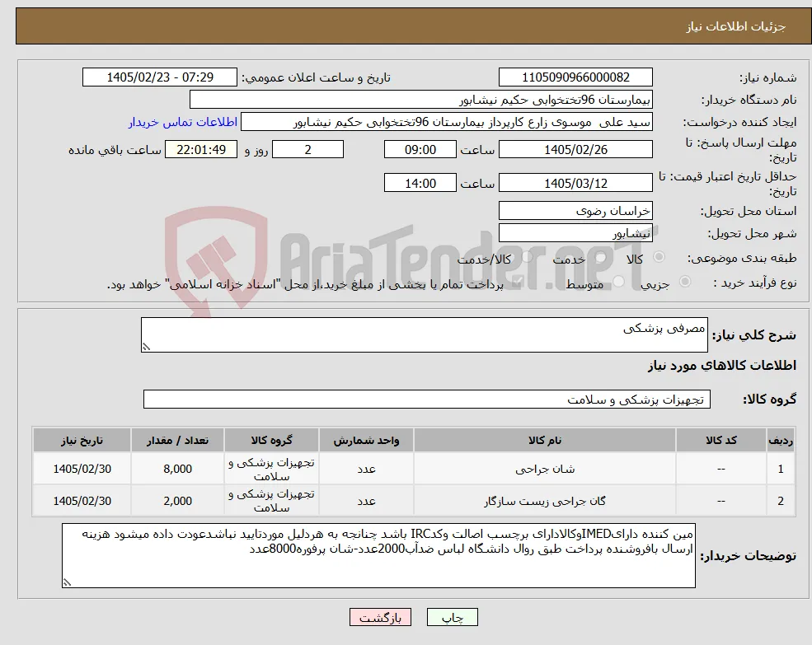This screenshot has height=645, width=812.
Task: Click the goods group field تجهیزات پزشکی و سلامت
Action: 427,400
